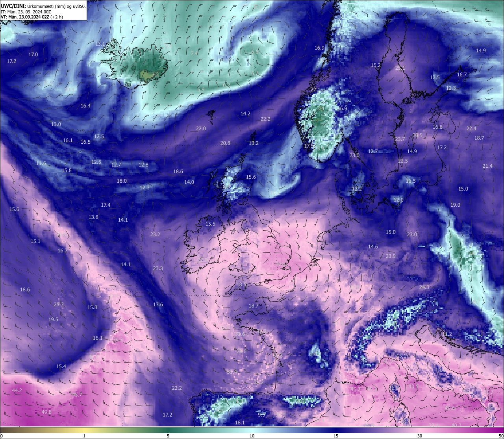Click the 17.0 value in the top-left ocean
The height and width of the screenshot is (439, 504).
pos(33,54)
